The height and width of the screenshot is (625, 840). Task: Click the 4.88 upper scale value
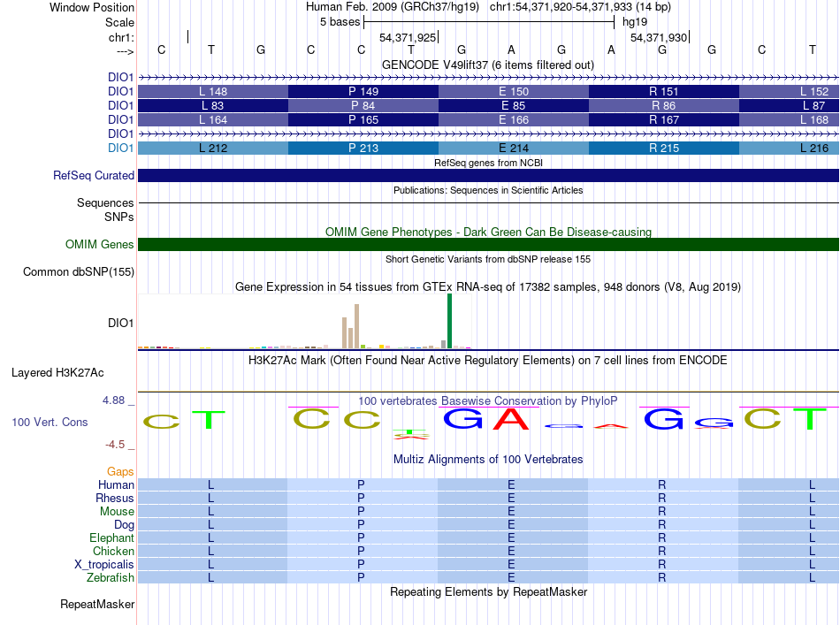[113, 400]
